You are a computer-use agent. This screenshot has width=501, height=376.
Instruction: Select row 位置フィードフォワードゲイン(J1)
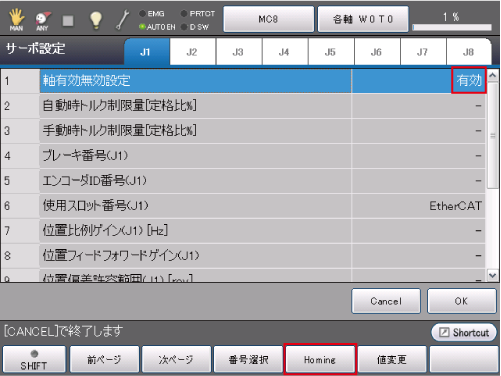click(x=243, y=256)
